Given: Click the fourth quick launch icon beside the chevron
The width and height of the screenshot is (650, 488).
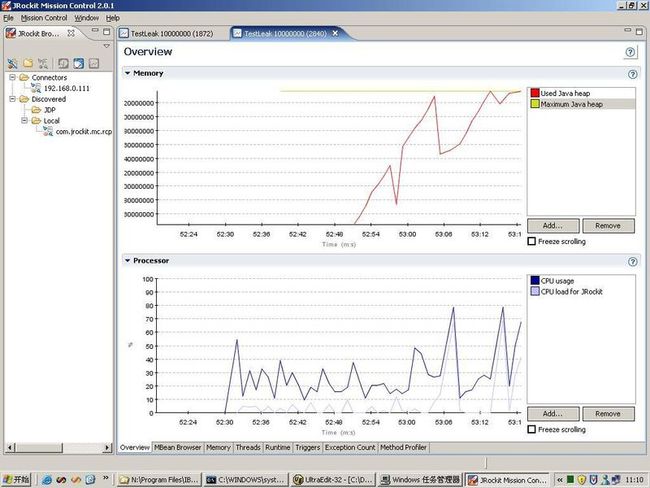Looking at the screenshot, I should coord(90,480).
